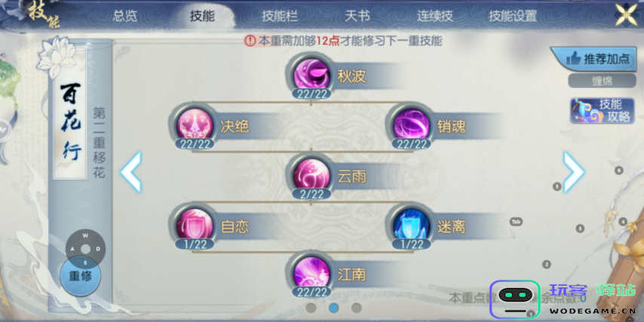The width and height of the screenshot is (644, 322).
Task: Switch to the 天书 tab
Action: click(x=357, y=16)
